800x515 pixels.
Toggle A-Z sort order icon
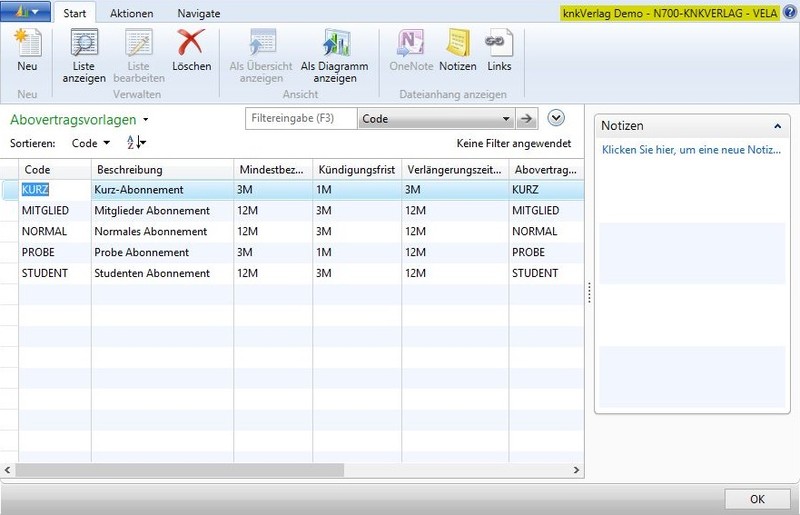tap(136, 142)
